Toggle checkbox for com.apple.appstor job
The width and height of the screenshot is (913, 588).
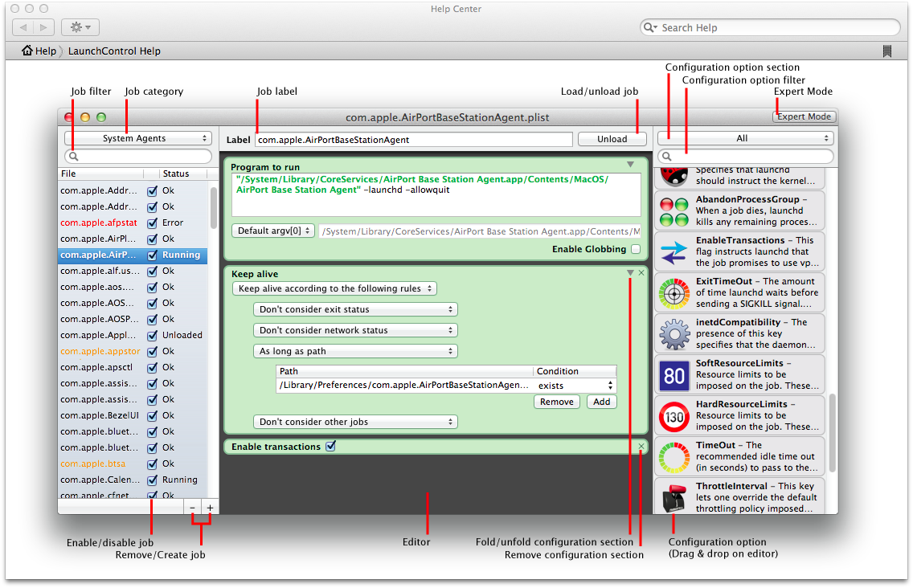click(x=152, y=352)
